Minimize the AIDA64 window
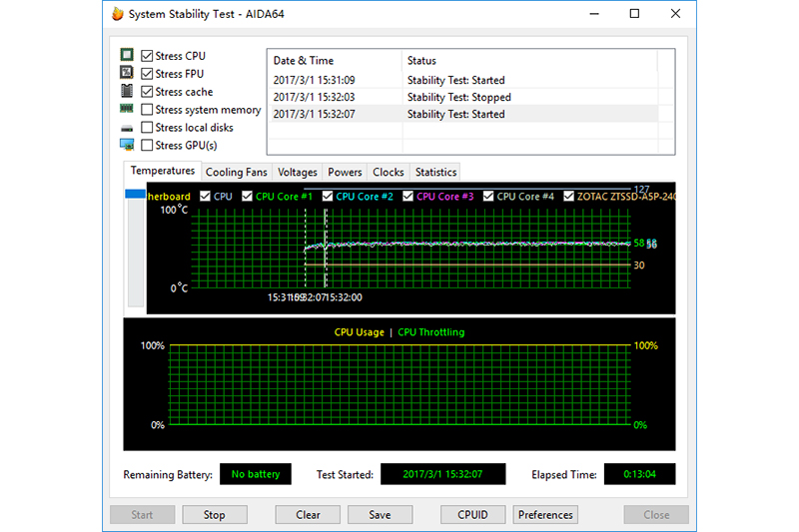 pos(594,14)
